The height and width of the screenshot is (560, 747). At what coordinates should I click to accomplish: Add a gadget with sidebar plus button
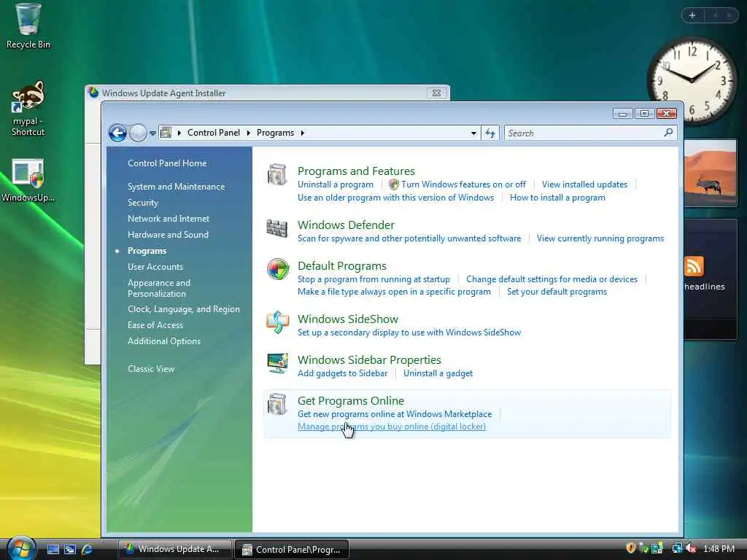(692, 16)
